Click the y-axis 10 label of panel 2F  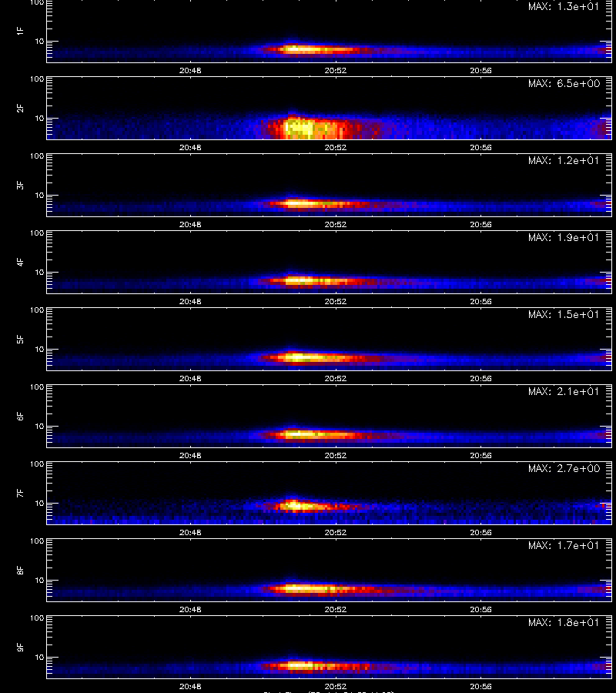point(39,118)
